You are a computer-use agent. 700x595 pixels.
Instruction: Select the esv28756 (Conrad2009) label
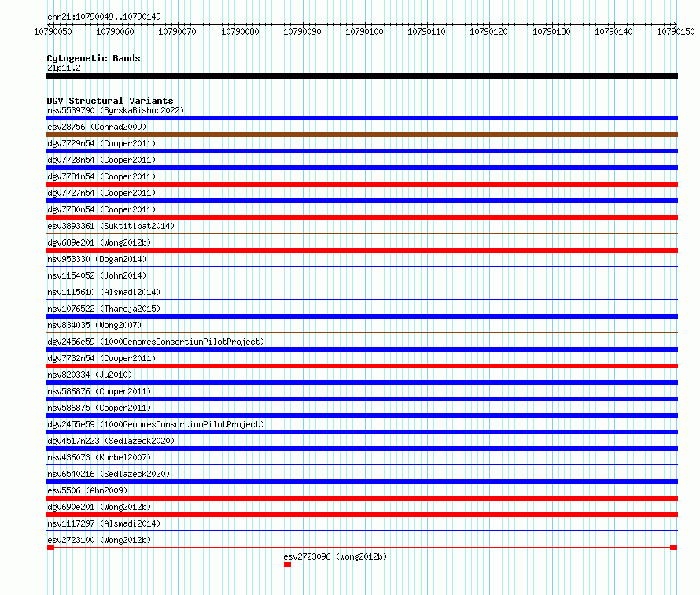click(x=97, y=127)
